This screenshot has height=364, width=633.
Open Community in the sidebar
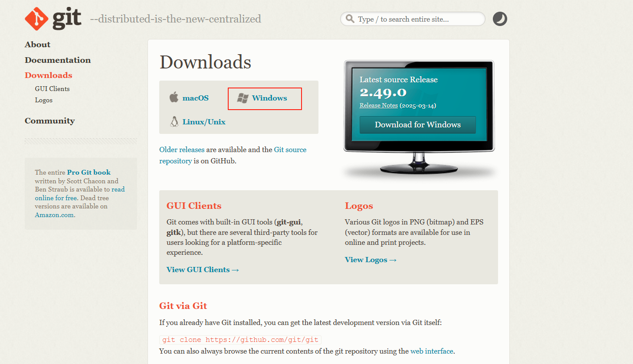49,121
